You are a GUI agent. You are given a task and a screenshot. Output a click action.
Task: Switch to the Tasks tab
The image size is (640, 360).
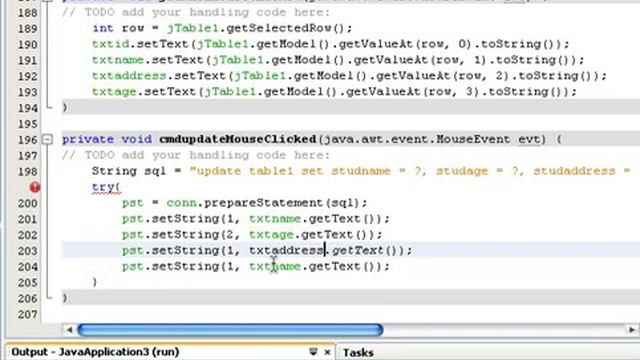(358, 352)
